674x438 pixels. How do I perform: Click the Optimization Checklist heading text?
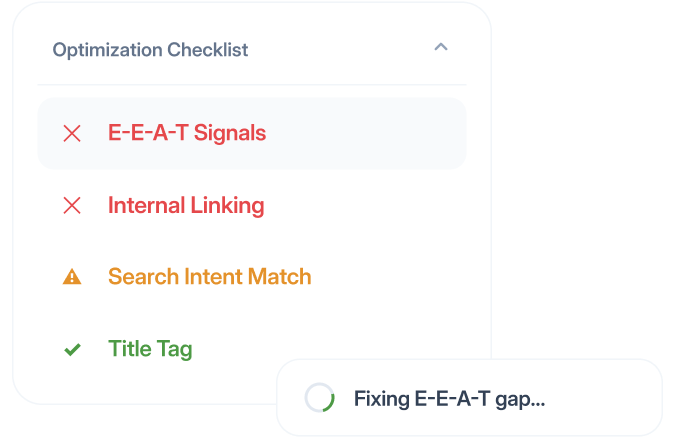pos(150,50)
